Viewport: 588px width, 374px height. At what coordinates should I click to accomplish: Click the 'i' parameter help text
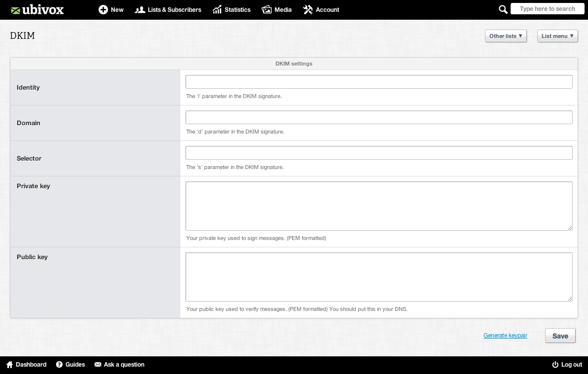pyautogui.click(x=234, y=96)
